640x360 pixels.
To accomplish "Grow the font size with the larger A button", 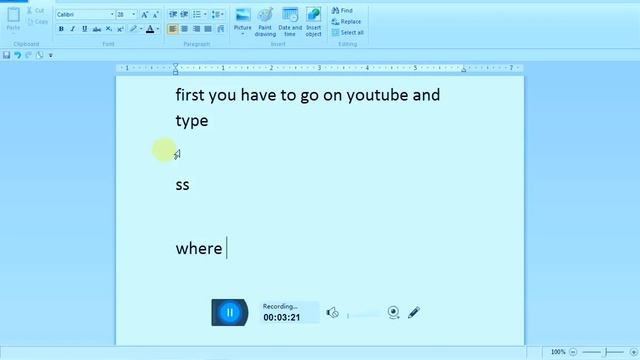I will tap(144, 15).
